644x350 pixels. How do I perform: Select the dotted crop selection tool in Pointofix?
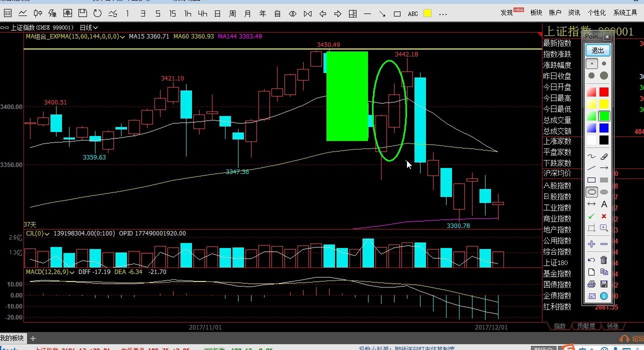(591, 228)
